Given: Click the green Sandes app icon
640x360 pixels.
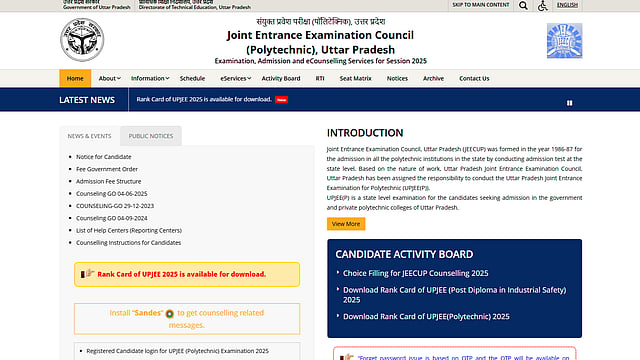Looking at the screenshot, I should [169, 313].
